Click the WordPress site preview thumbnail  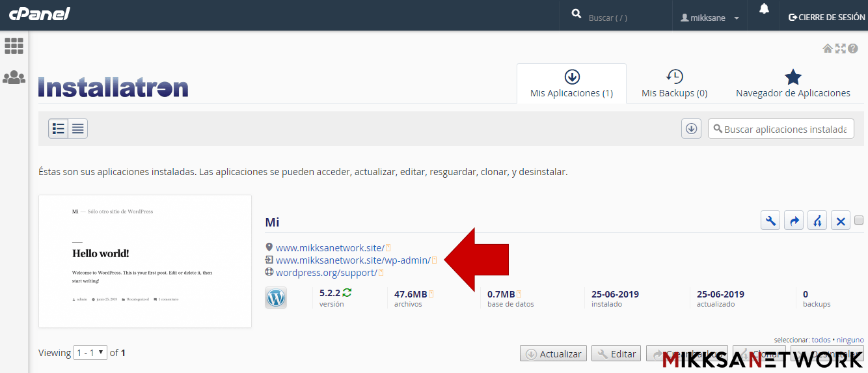pyautogui.click(x=145, y=261)
